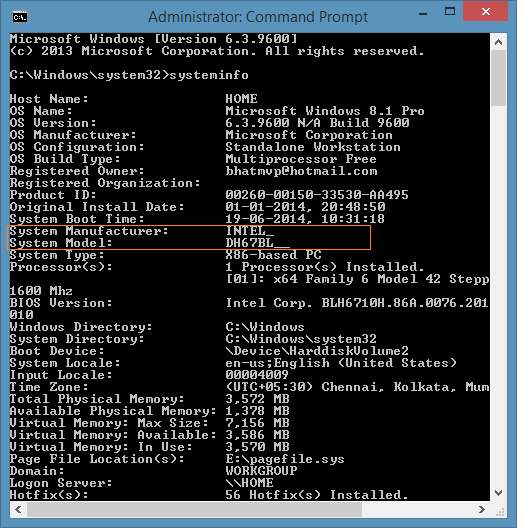Click the original install date value
Screen dimensions: 517x528
pyautogui.click(x=305, y=207)
